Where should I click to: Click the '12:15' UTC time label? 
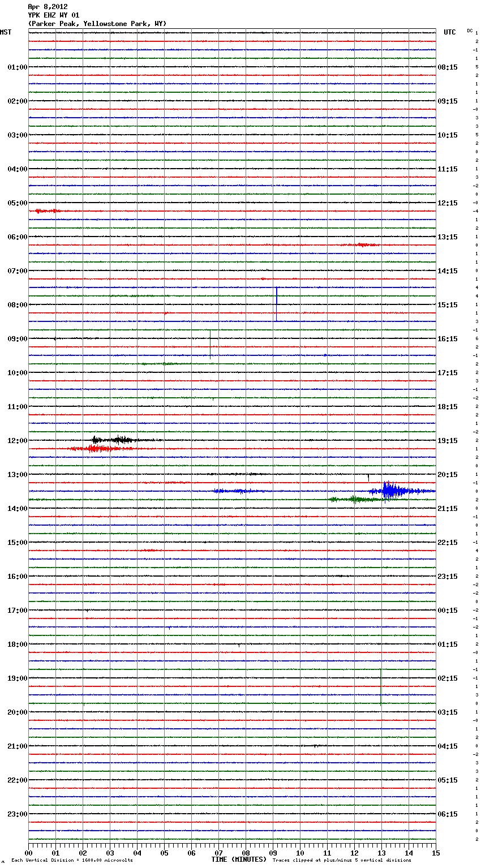448,203
